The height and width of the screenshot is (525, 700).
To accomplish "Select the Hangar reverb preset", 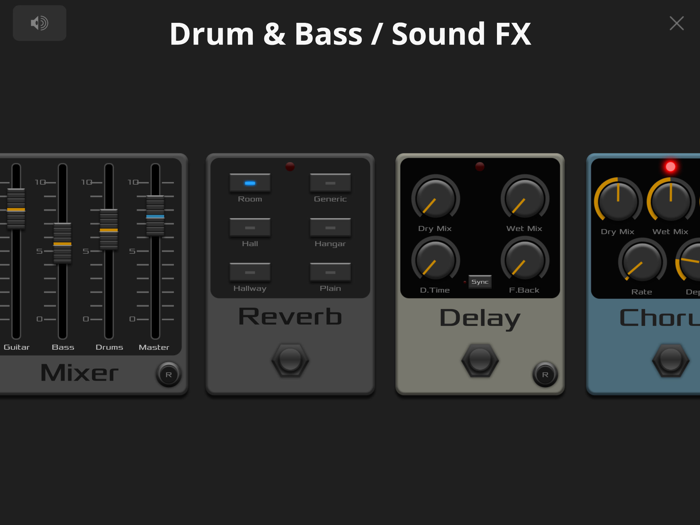I will tap(330, 227).
